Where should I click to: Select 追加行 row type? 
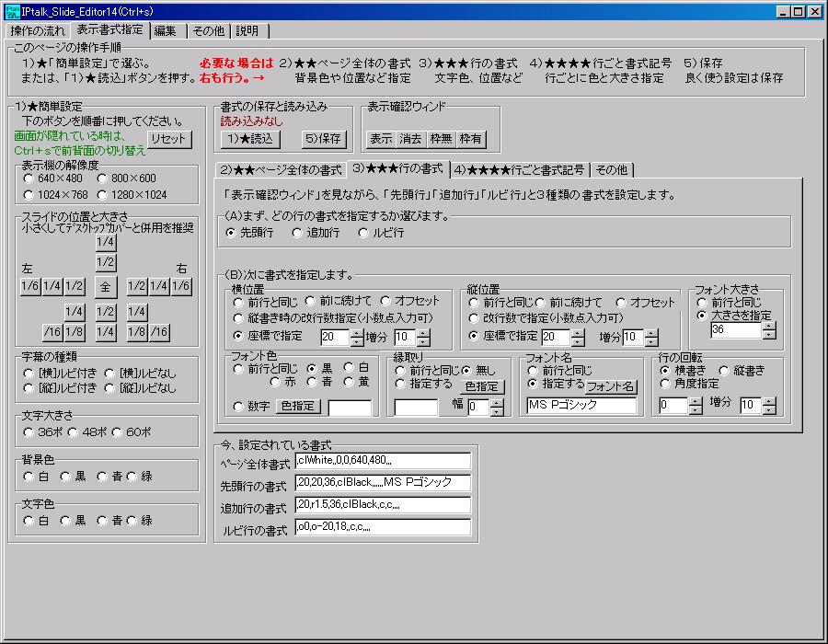316,234
